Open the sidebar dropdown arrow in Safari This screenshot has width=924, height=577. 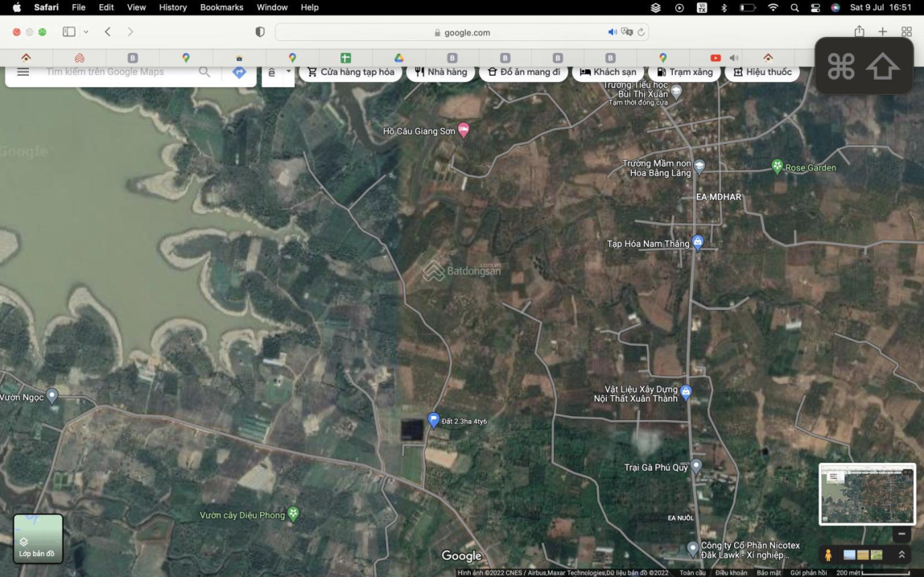(x=86, y=32)
